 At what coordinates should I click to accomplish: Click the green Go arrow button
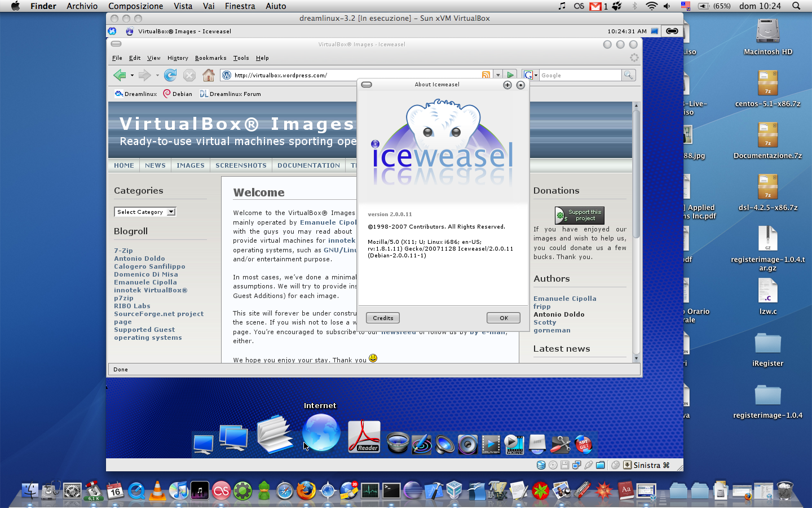(510, 75)
